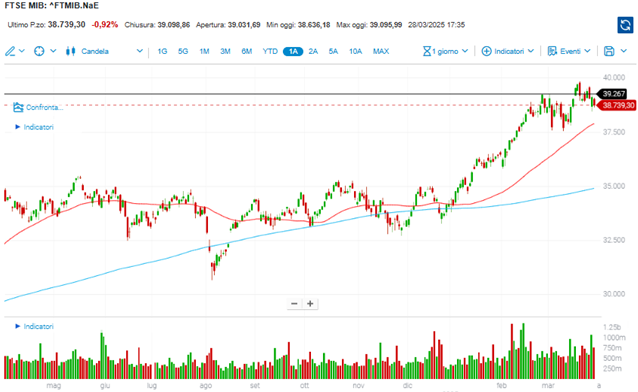The width and height of the screenshot is (638, 392).
Task: Select the pencil drawing tool icon
Action: (x=10, y=51)
